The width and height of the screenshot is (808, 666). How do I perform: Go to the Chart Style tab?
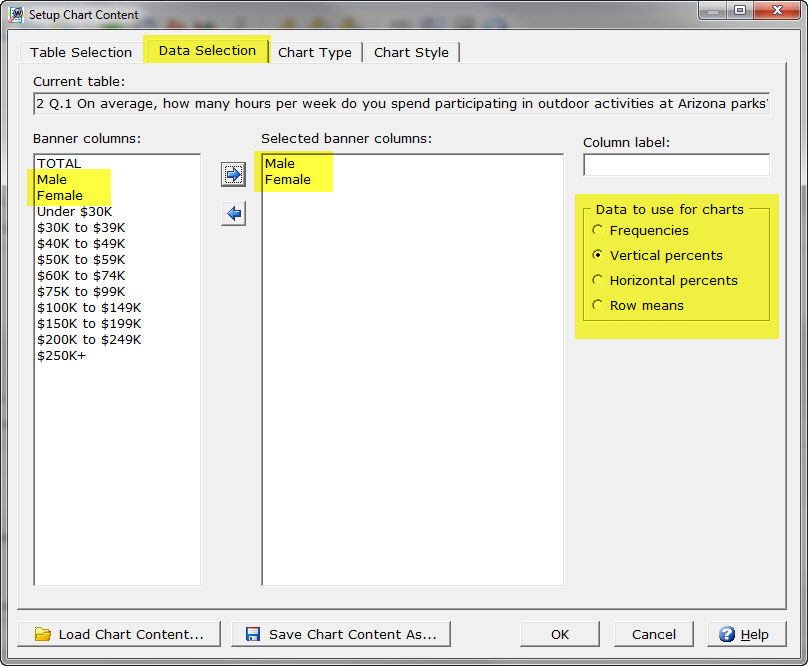411,52
